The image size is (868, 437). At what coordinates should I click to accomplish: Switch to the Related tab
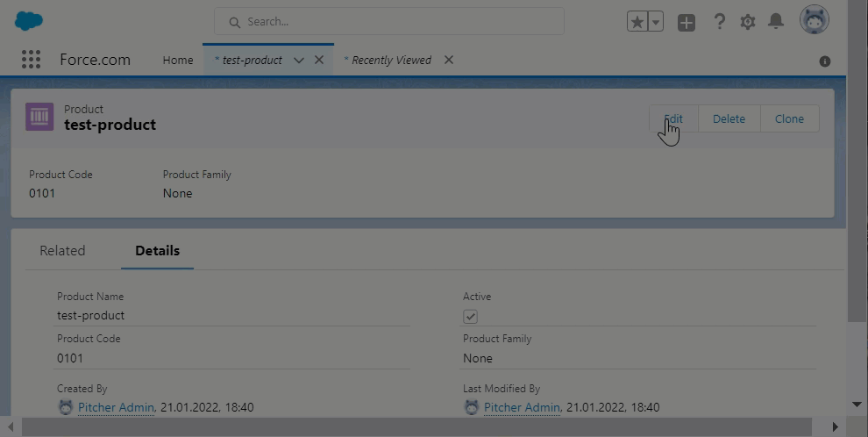click(62, 251)
